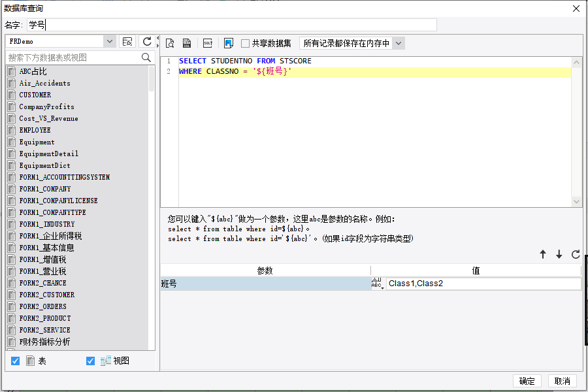Image resolution: width=588 pixels, height=392 pixels.
Task: Select FORM1_增值税 table
Action: [42, 259]
